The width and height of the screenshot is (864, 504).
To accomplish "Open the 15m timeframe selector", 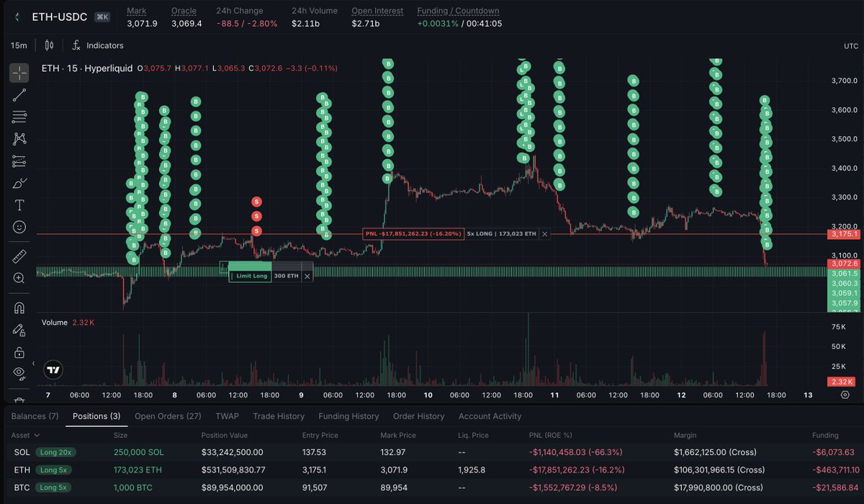I will (x=19, y=45).
